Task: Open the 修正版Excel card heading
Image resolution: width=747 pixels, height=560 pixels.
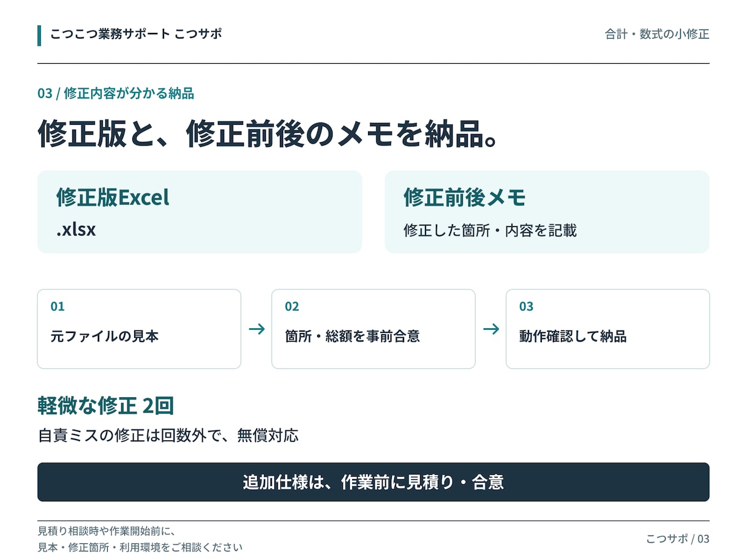Action: point(113,197)
